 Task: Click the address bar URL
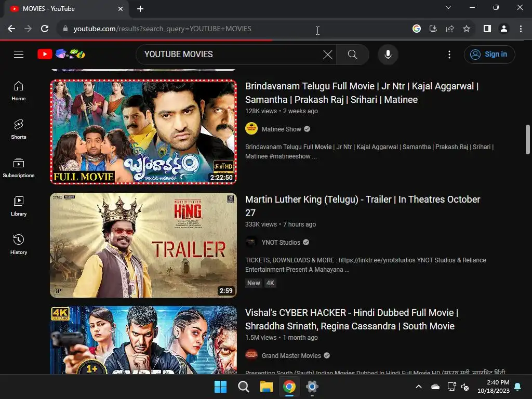pos(162,29)
